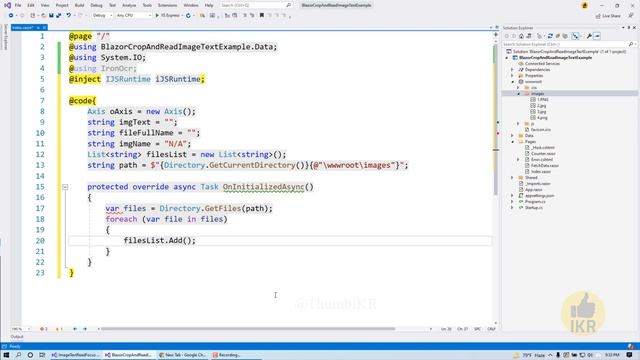Select 3.jpg in the images folder

pos(542,112)
